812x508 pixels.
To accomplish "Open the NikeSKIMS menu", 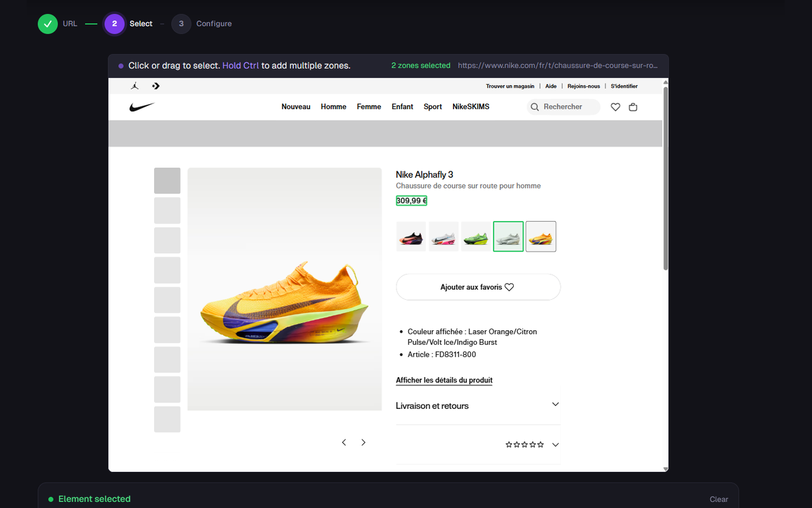I will pyautogui.click(x=471, y=107).
